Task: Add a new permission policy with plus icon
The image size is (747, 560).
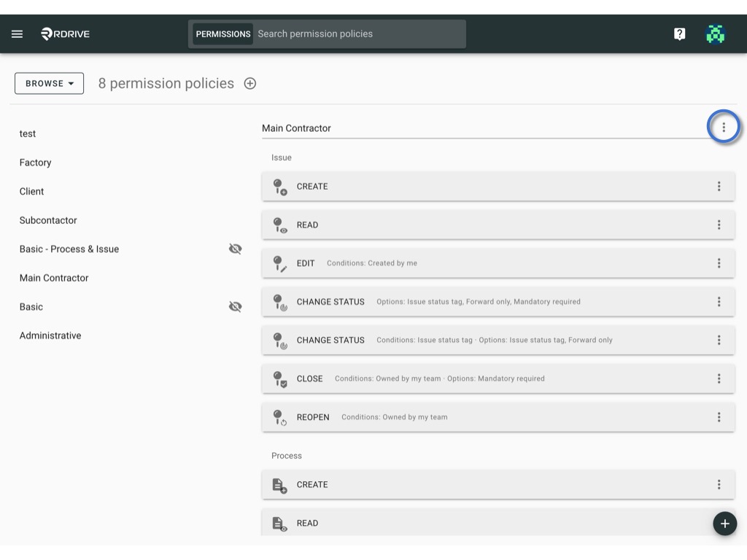Action: click(x=250, y=84)
